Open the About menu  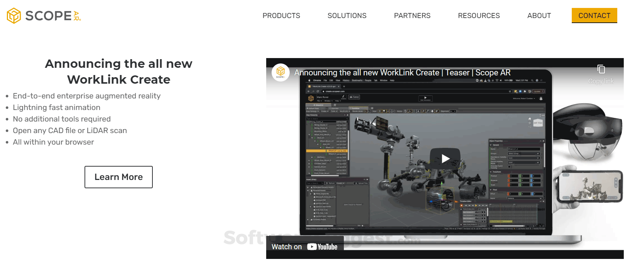(539, 16)
